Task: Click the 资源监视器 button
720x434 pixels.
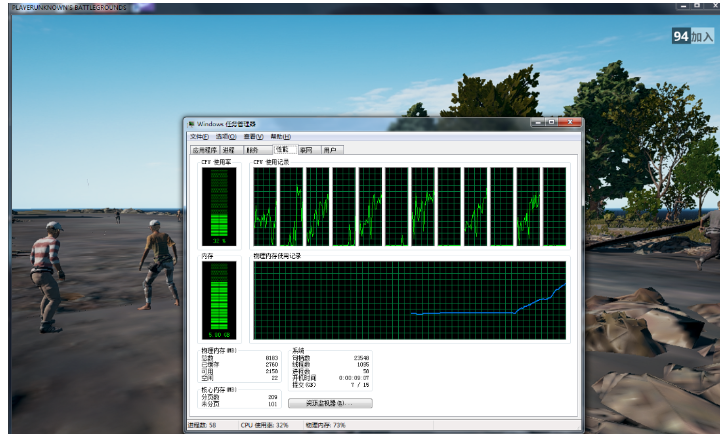Action: (x=330, y=403)
